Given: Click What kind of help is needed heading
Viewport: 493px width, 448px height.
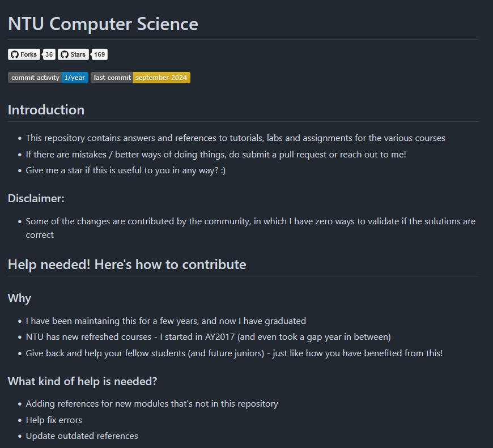Looking at the screenshot, I should [x=82, y=381].
